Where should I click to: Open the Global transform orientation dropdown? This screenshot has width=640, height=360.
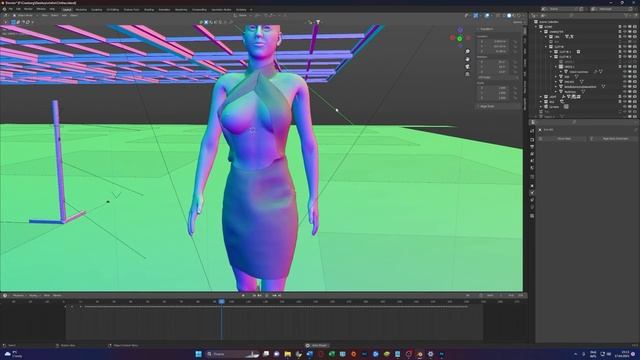(243, 16)
